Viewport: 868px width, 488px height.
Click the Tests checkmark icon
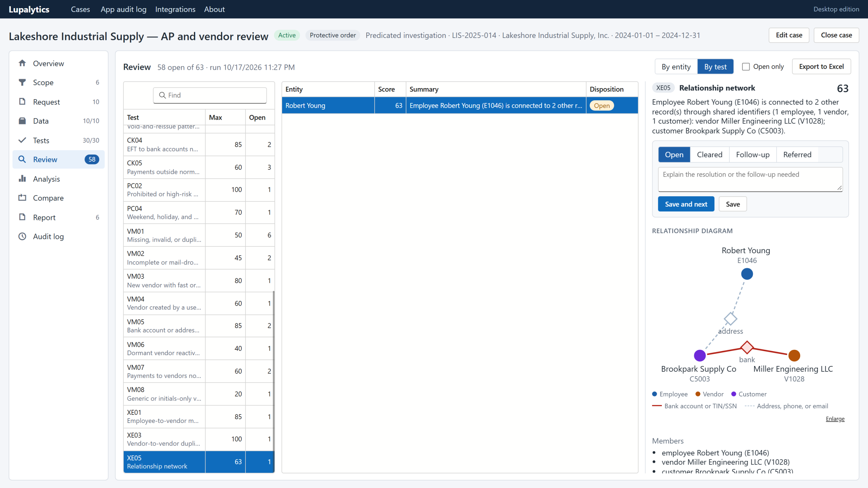click(22, 140)
